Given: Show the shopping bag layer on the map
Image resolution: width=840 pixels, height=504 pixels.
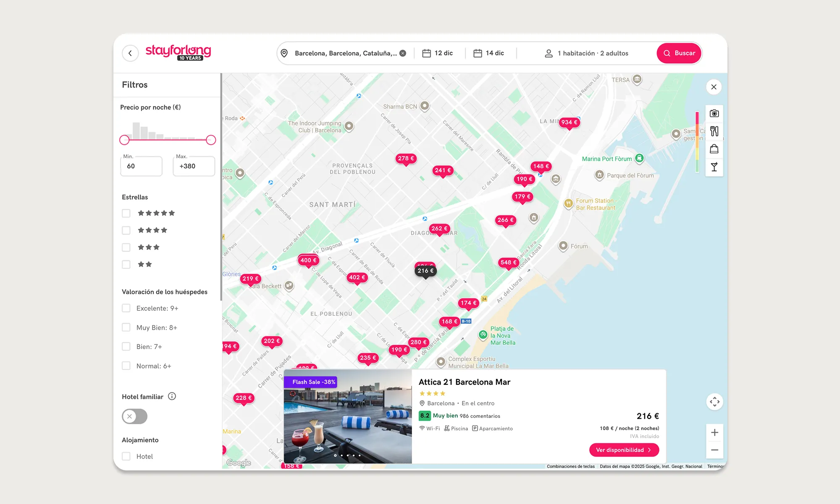Looking at the screenshot, I should [714, 149].
